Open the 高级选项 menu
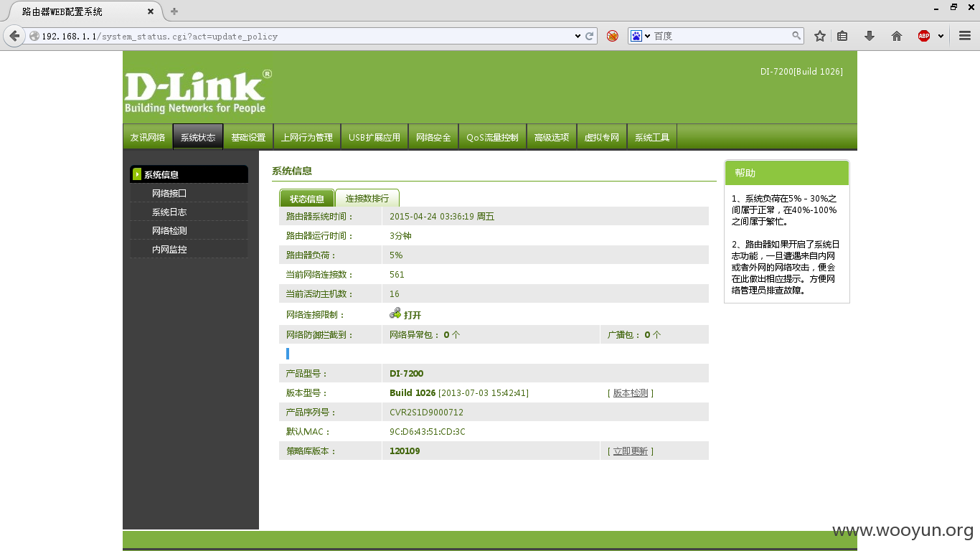 552,137
